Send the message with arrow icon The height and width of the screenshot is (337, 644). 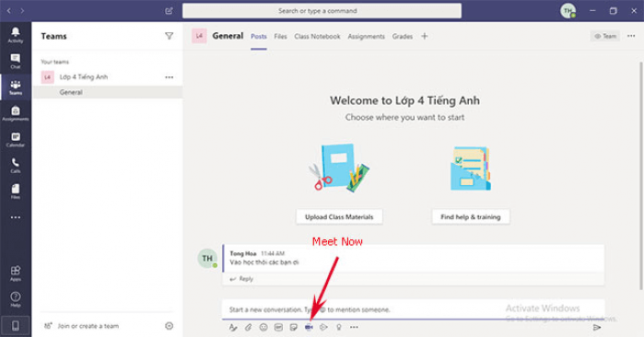click(597, 327)
